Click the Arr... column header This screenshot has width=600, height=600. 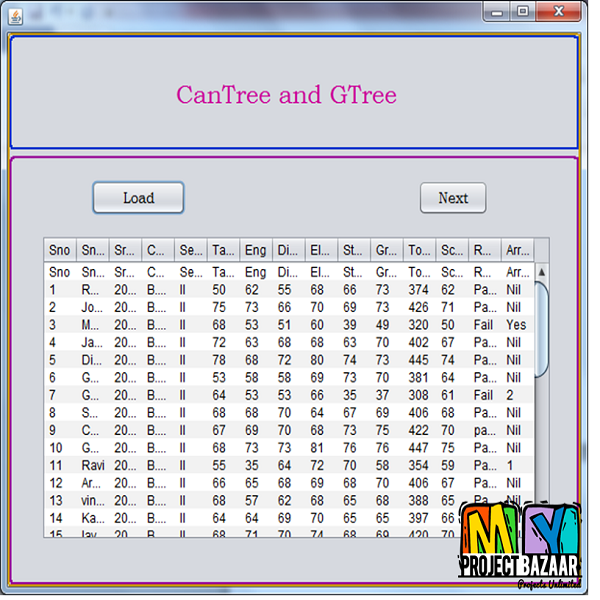coord(518,250)
